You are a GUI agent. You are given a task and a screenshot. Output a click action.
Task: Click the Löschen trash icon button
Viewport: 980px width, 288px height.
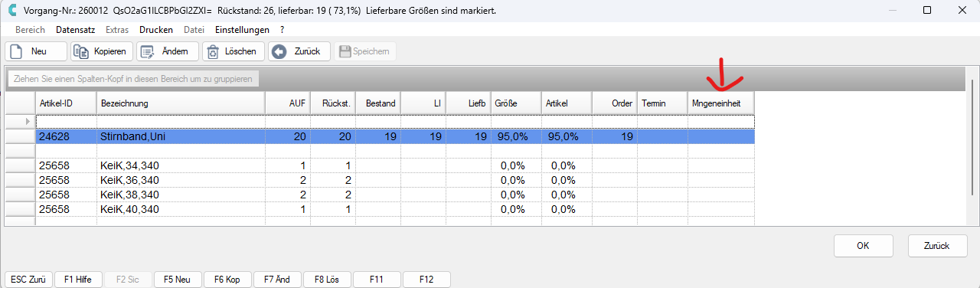pyautogui.click(x=234, y=51)
